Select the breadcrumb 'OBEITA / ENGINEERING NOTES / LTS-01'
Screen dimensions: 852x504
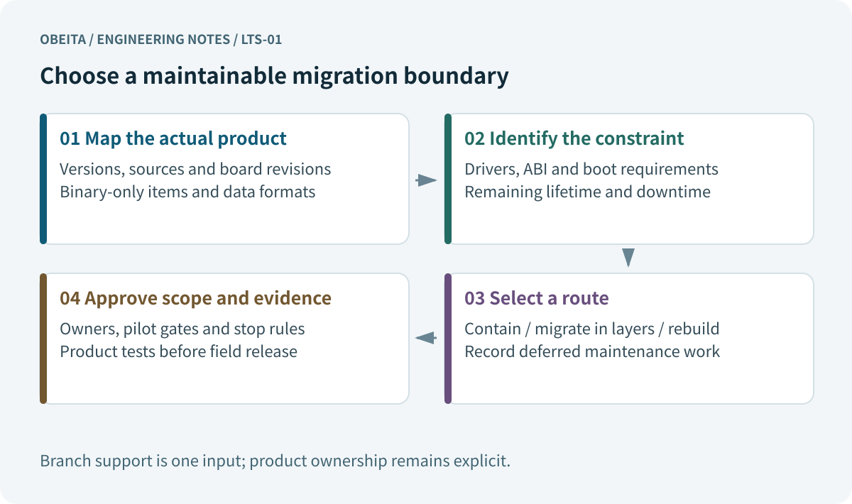click(161, 40)
